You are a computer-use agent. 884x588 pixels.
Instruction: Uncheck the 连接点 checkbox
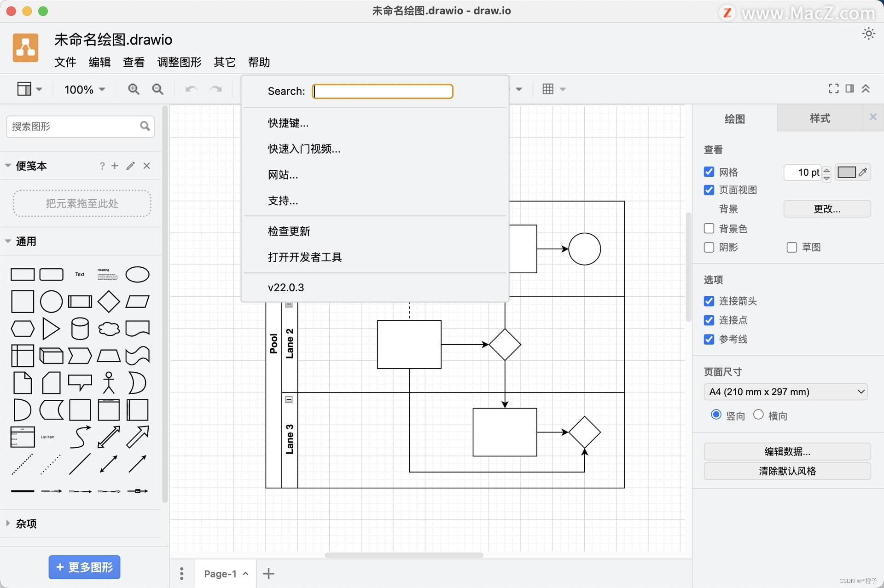pyautogui.click(x=709, y=320)
